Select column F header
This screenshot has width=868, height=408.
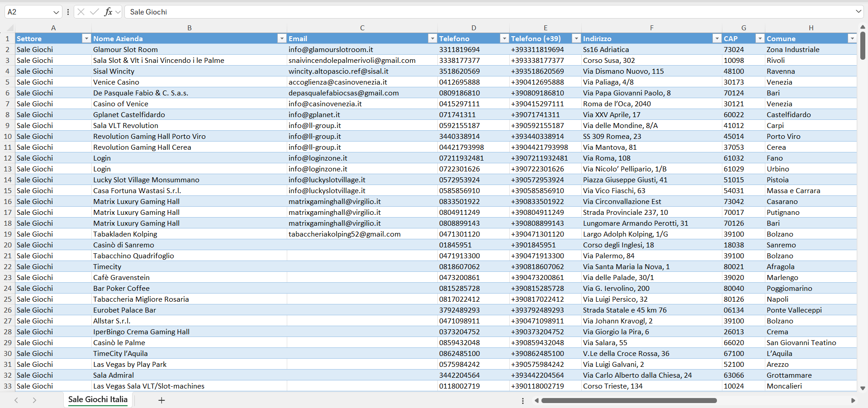[652, 28]
